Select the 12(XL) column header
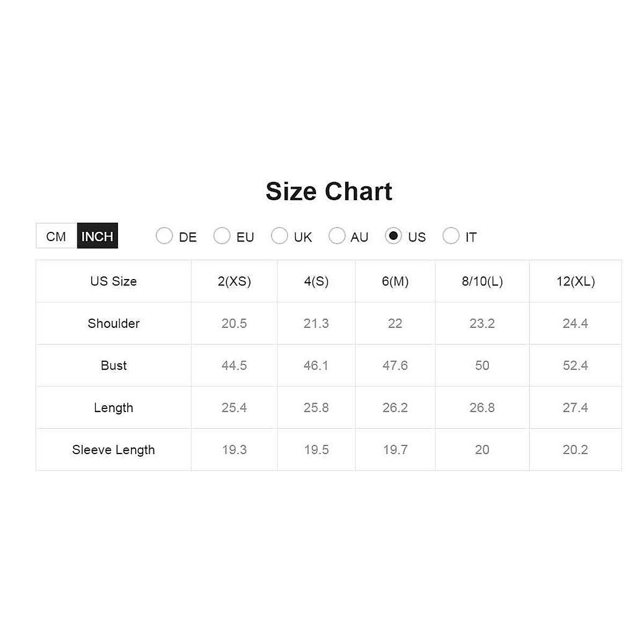 [575, 281]
